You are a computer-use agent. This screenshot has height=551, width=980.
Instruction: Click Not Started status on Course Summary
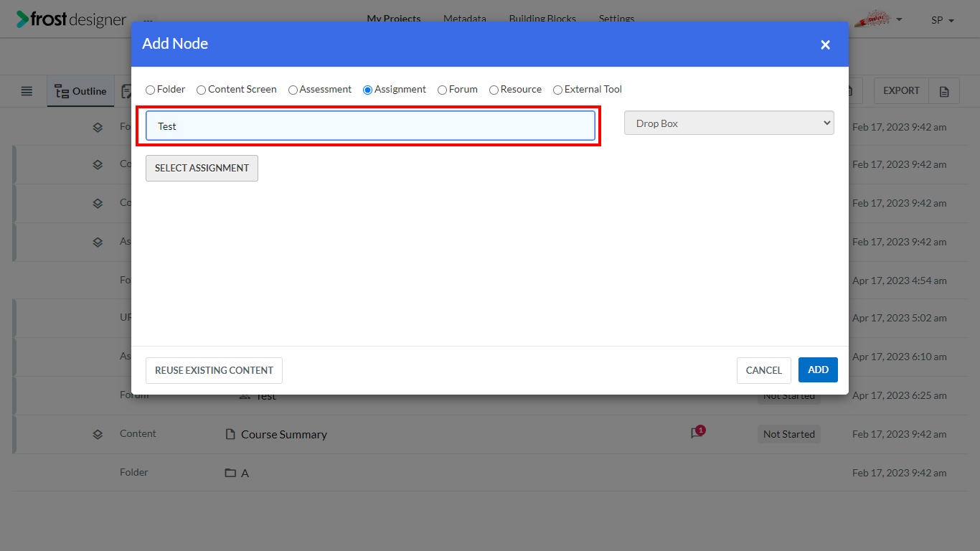pyautogui.click(x=789, y=434)
